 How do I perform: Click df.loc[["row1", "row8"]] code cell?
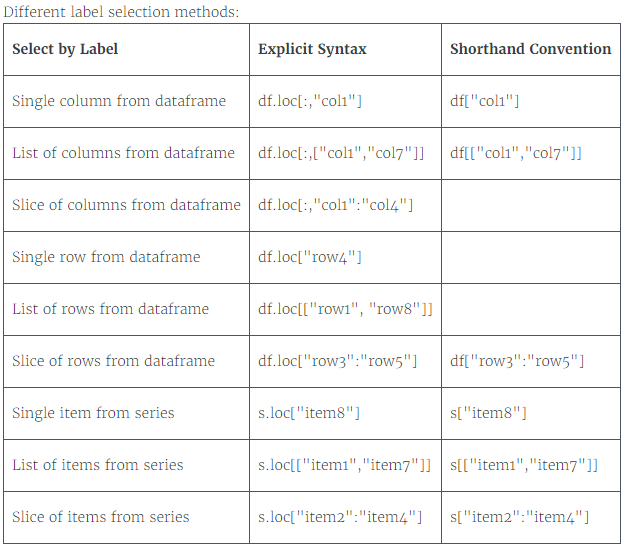click(345, 309)
